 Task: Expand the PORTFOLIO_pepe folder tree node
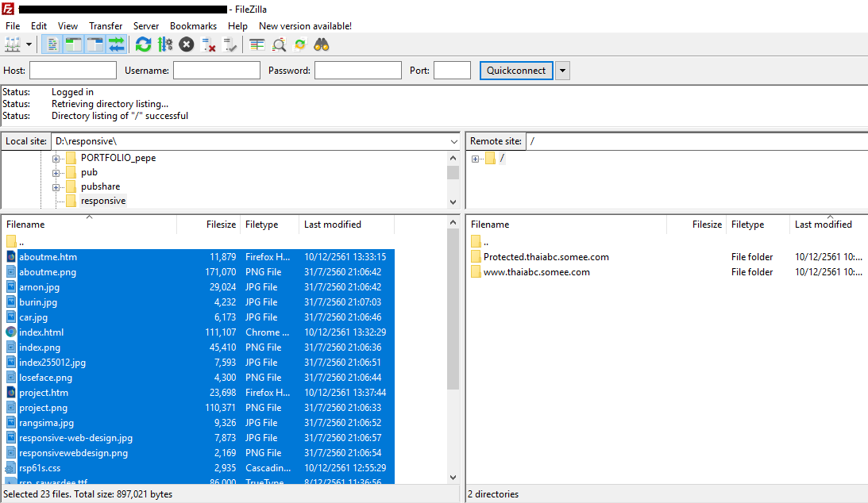(56, 158)
